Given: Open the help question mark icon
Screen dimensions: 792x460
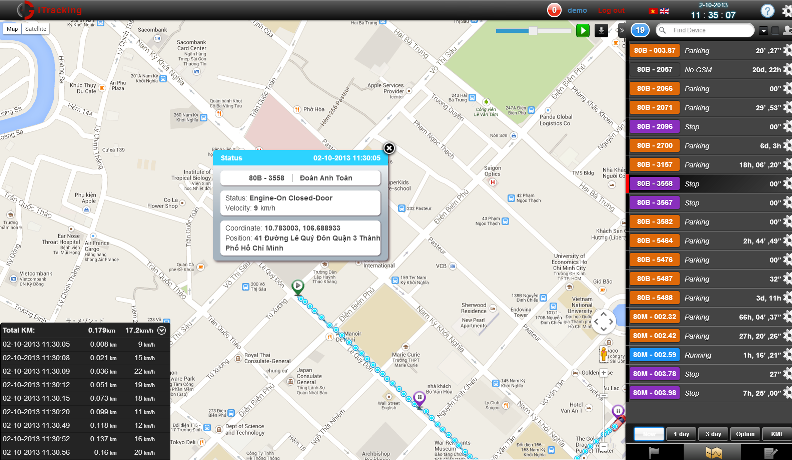Looking at the screenshot, I should click(767, 11).
